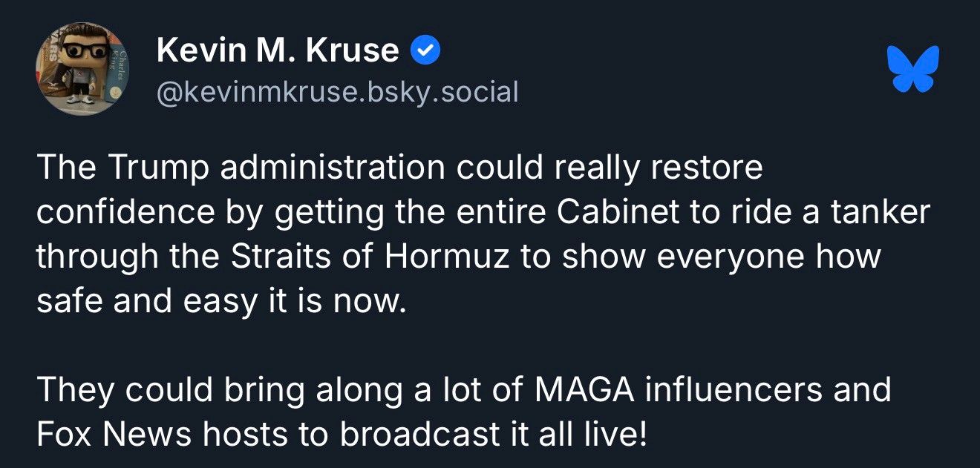Open the @kevinmkruse.bsky.social handle link
Screen dimensions: 980x468
(337, 92)
